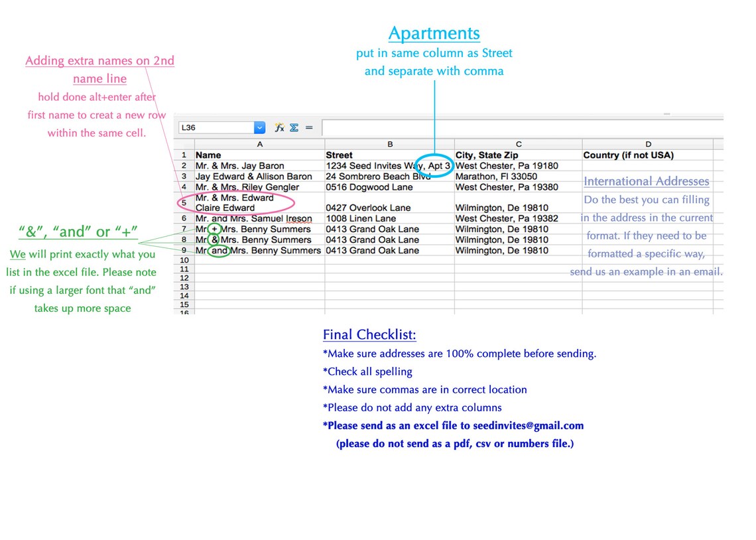The image size is (756, 540).
Task: Select column A header
Action: (259, 144)
